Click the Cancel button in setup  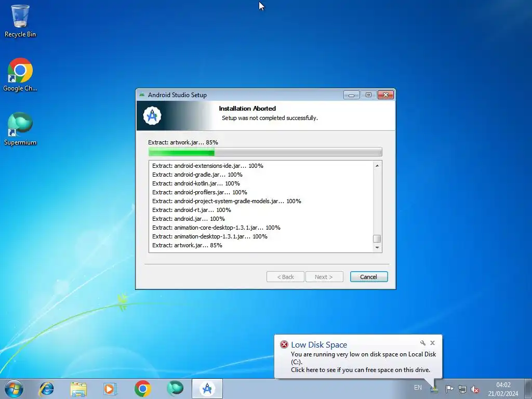tap(369, 277)
